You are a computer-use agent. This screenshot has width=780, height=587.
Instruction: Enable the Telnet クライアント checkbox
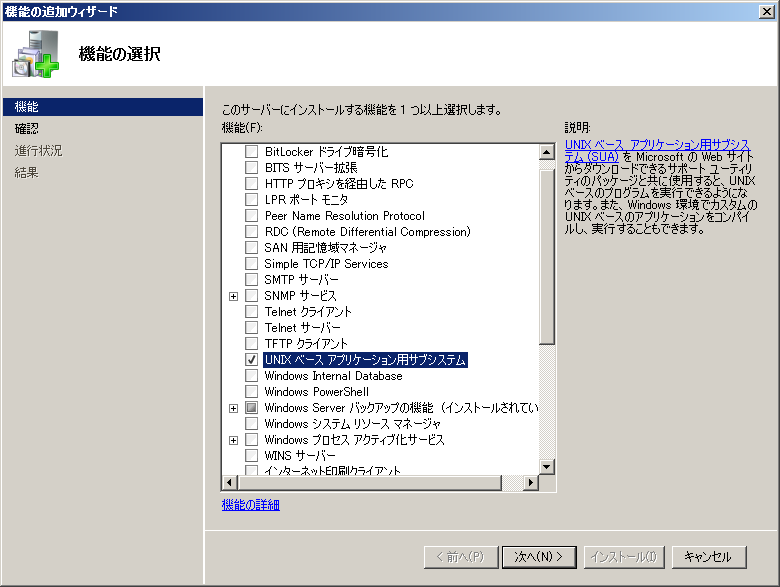coord(251,312)
